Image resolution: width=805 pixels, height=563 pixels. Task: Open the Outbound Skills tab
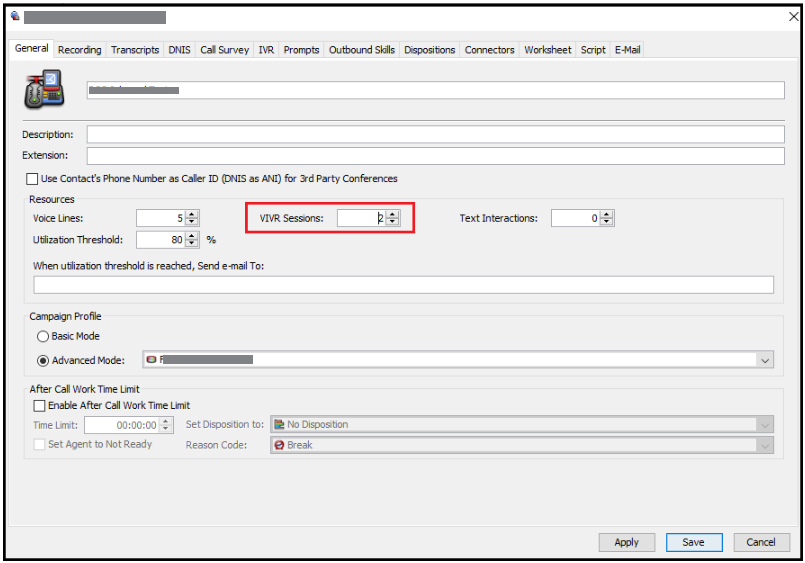coord(361,50)
